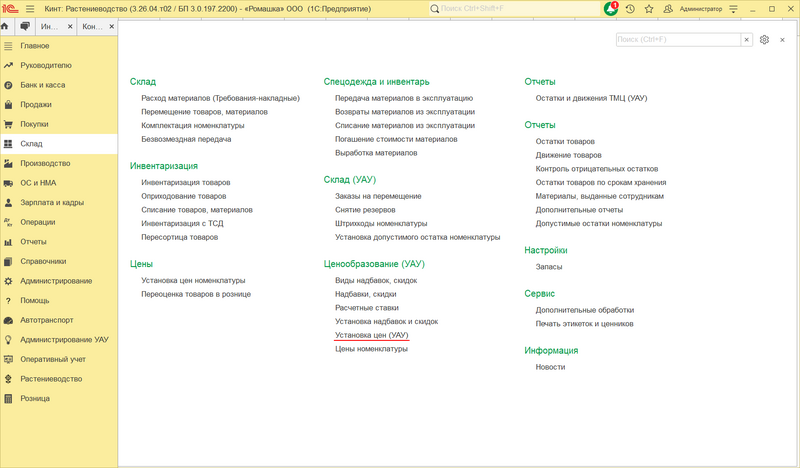Click the Администратор user icon
This screenshot has width=800, height=468.
click(x=668, y=9)
